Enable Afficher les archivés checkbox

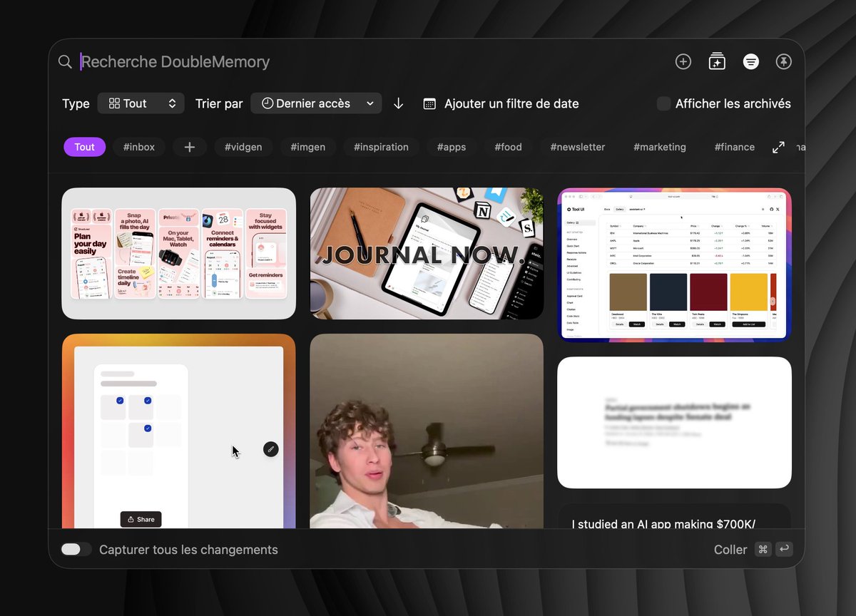pyautogui.click(x=663, y=104)
